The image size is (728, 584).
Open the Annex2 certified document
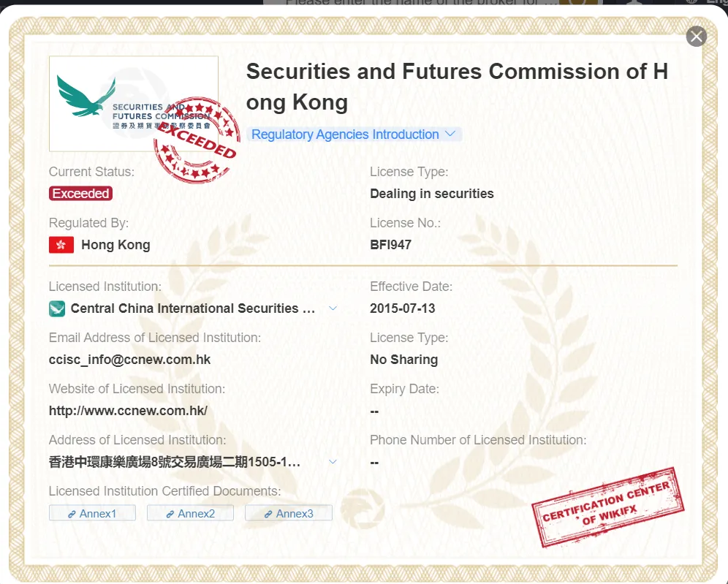[x=190, y=513]
